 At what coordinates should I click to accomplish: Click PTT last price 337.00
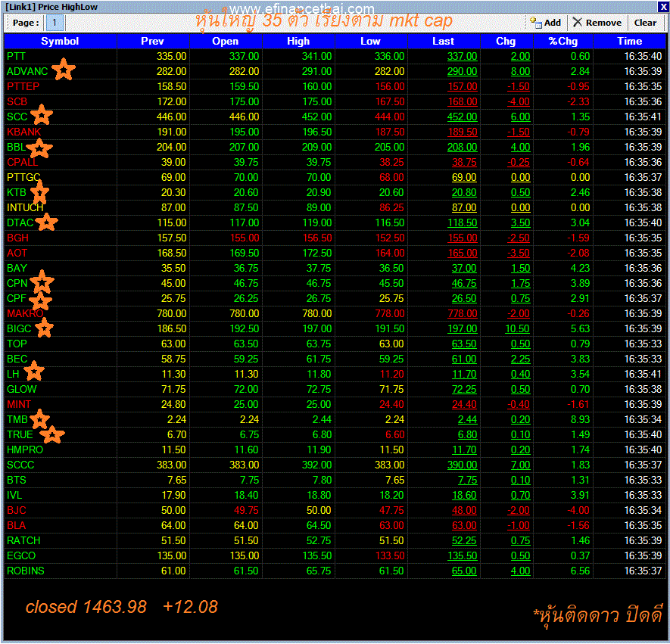point(463,56)
